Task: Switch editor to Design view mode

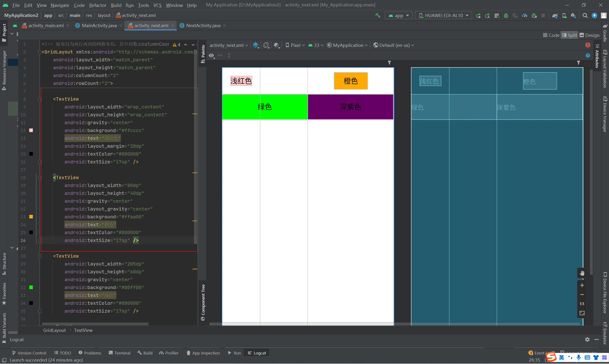Action: click(x=589, y=35)
